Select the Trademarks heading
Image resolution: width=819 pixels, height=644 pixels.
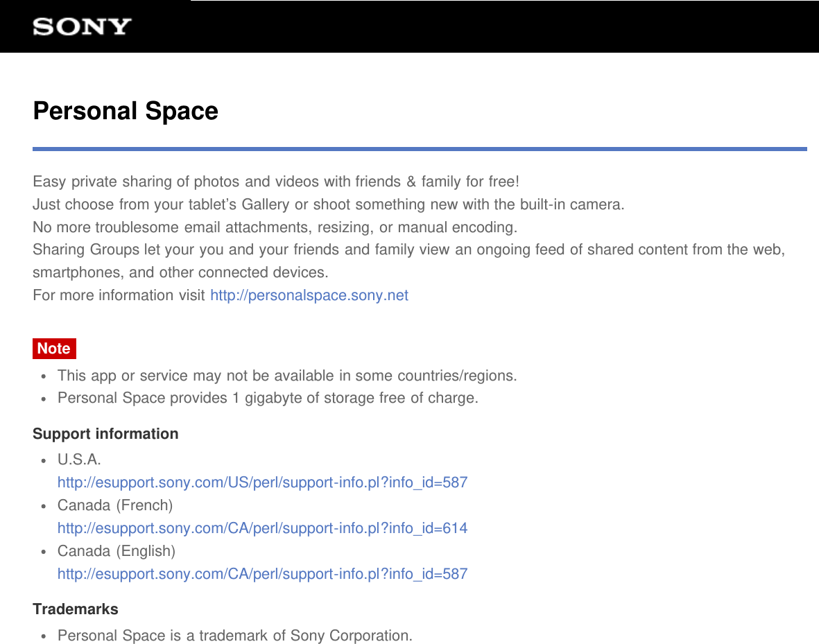(76, 609)
